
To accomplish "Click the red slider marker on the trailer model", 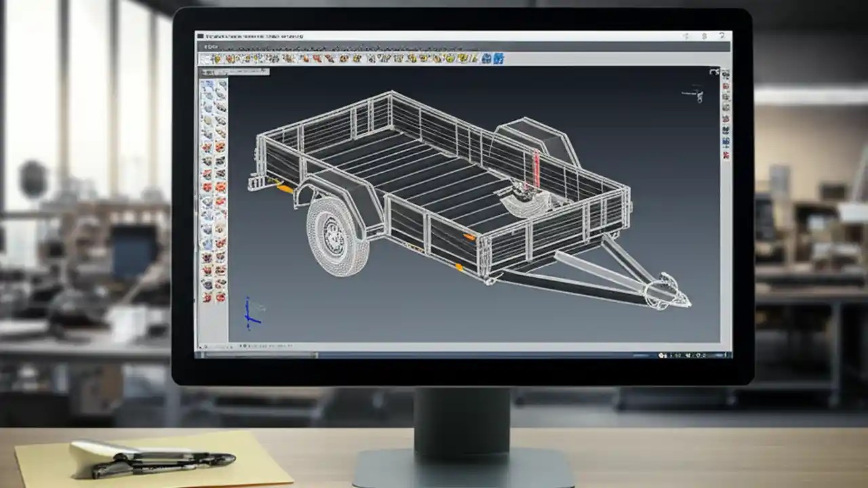I will [x=536, y=166].
